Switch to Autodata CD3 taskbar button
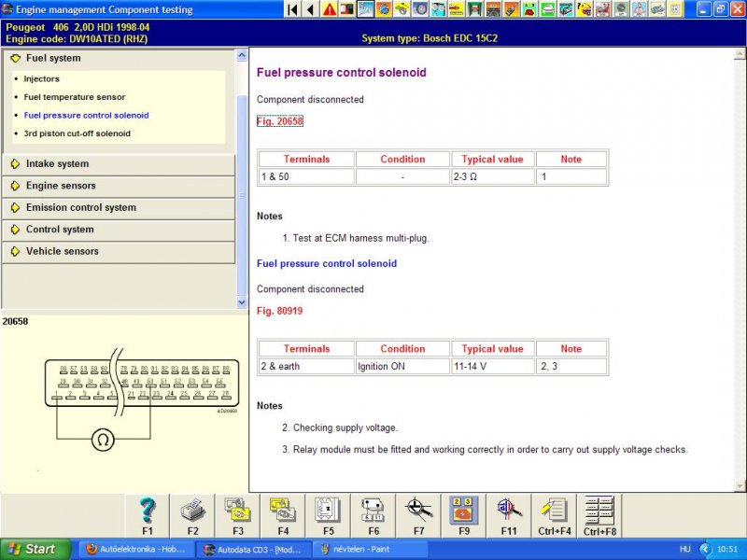Viewport: 747px width, 560px height. (x=253, y=549)
